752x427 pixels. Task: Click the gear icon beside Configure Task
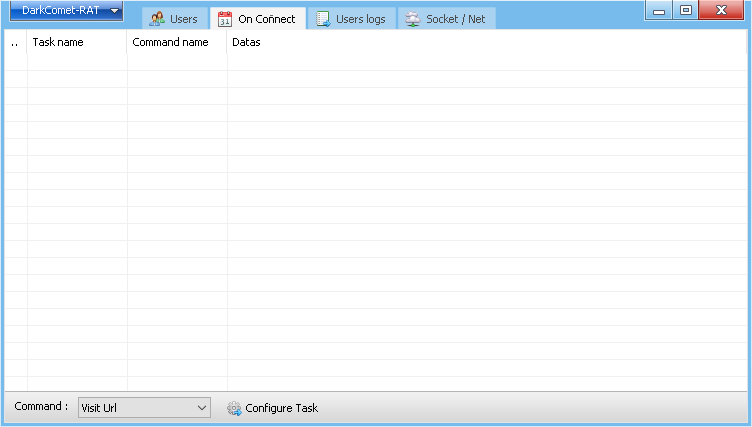tap(234, 408)
